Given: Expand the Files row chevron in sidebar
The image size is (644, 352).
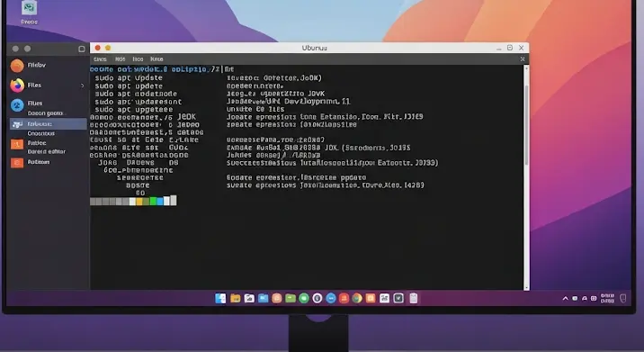Looking at the screenshot, I should click(x=83, y=86).
